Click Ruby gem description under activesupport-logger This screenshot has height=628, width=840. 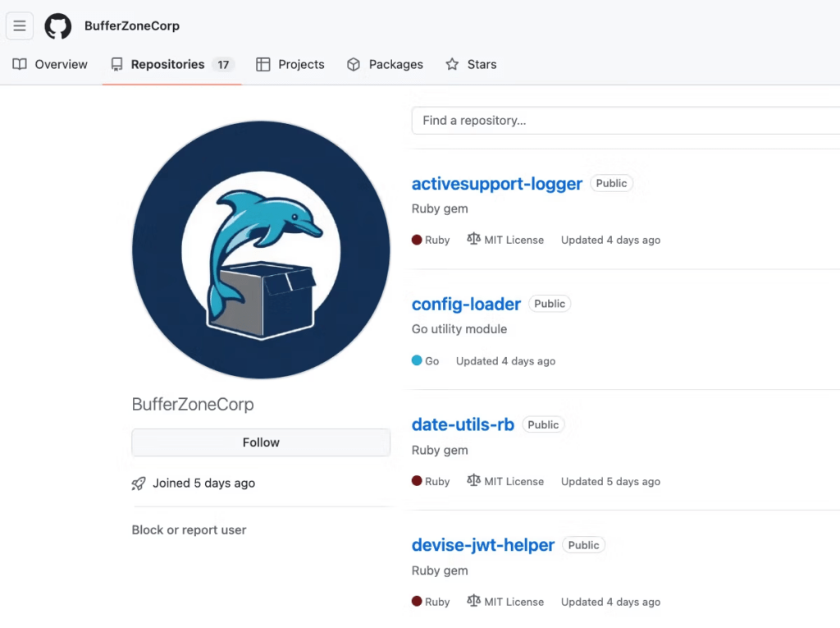[x=440, y=209]
